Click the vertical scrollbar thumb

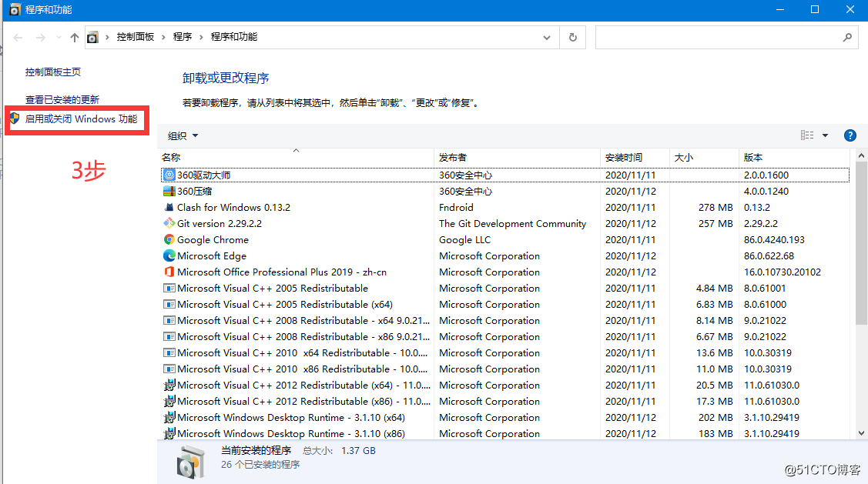tap(861, 243)
